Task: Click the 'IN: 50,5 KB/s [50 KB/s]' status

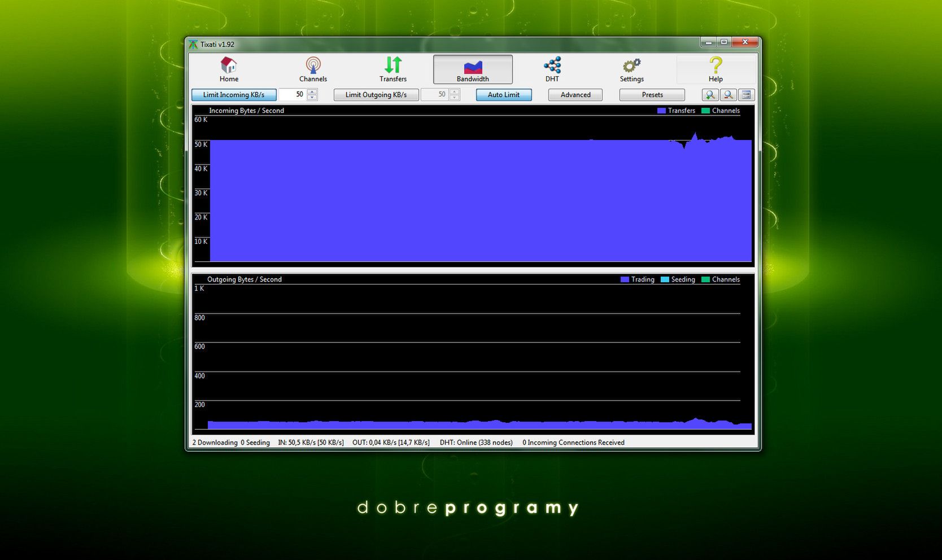Action: tap(311, 443)
